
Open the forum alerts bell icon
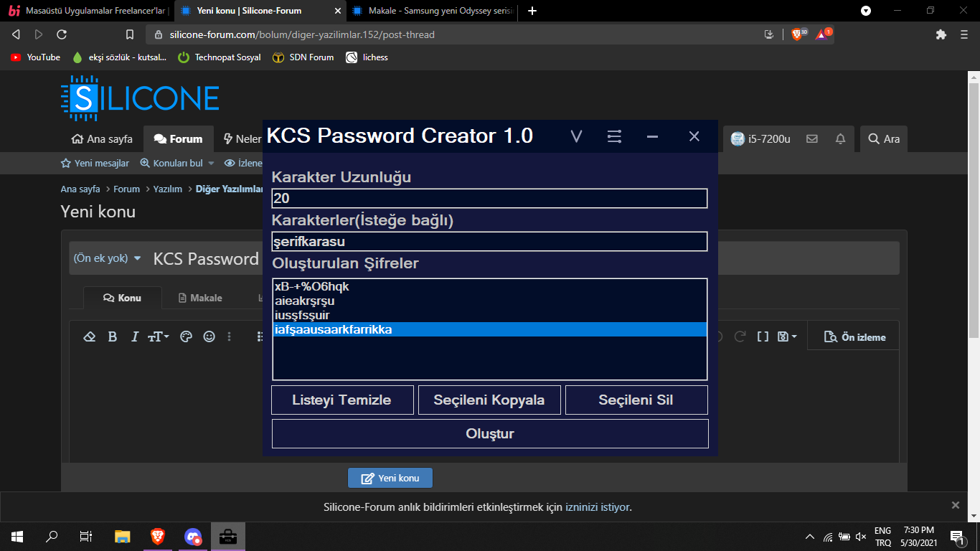(x=841, y=139)
